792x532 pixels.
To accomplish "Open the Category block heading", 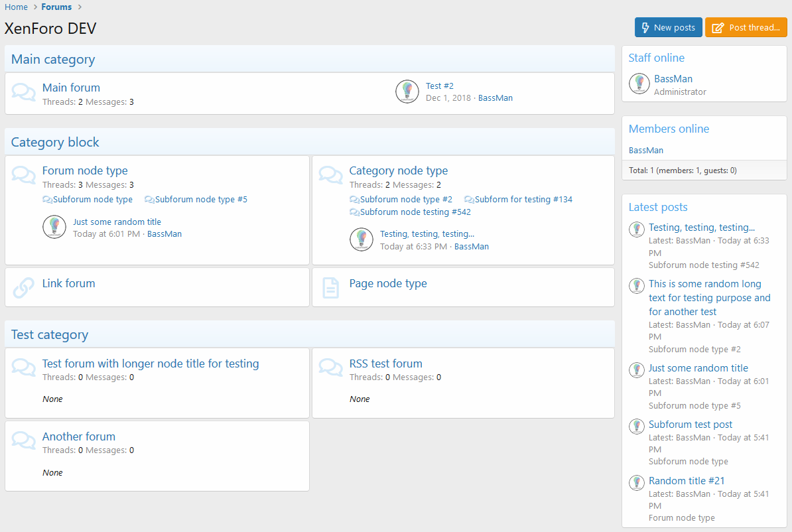I will click(x=55, y=142).
